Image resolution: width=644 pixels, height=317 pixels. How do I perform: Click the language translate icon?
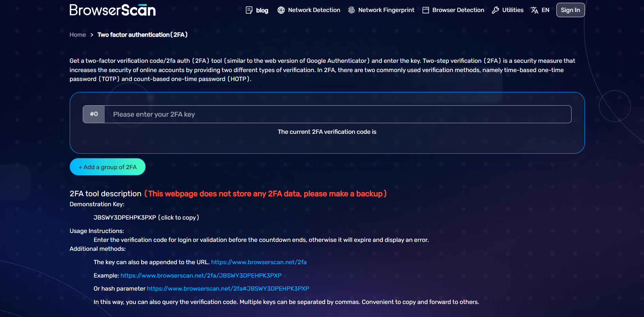(x=534, y=10)
